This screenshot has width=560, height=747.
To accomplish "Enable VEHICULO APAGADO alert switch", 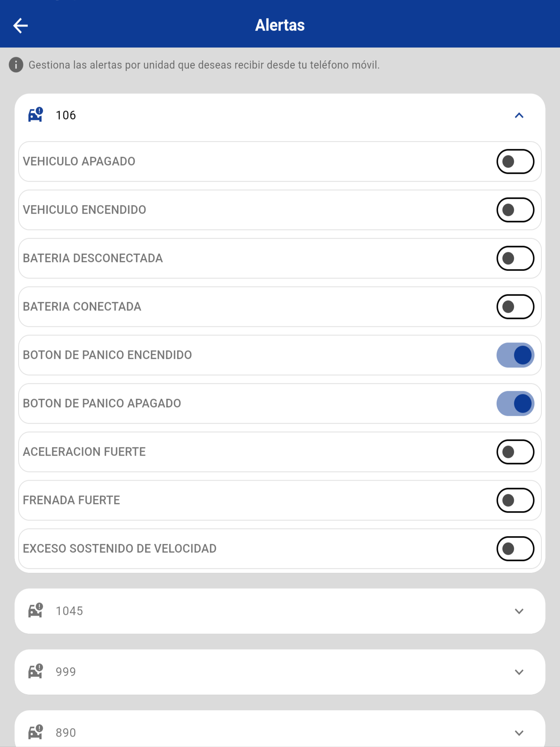I will click(515, 162).
